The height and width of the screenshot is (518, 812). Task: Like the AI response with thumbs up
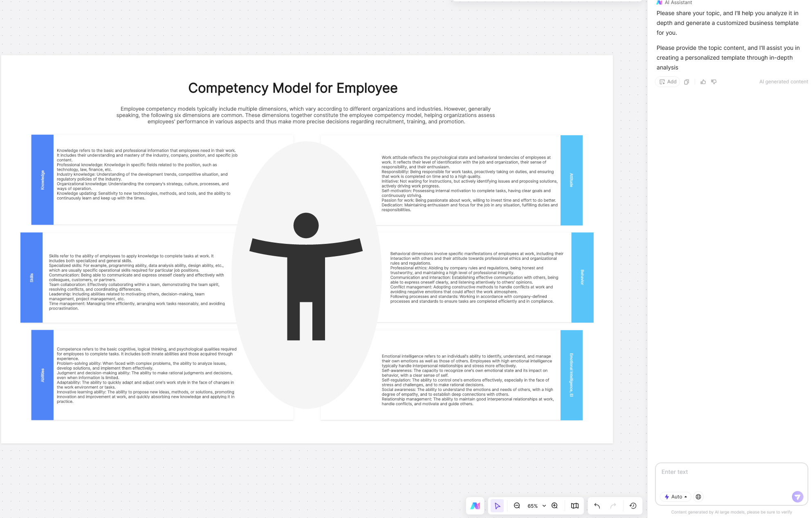[x=703, y=82]
